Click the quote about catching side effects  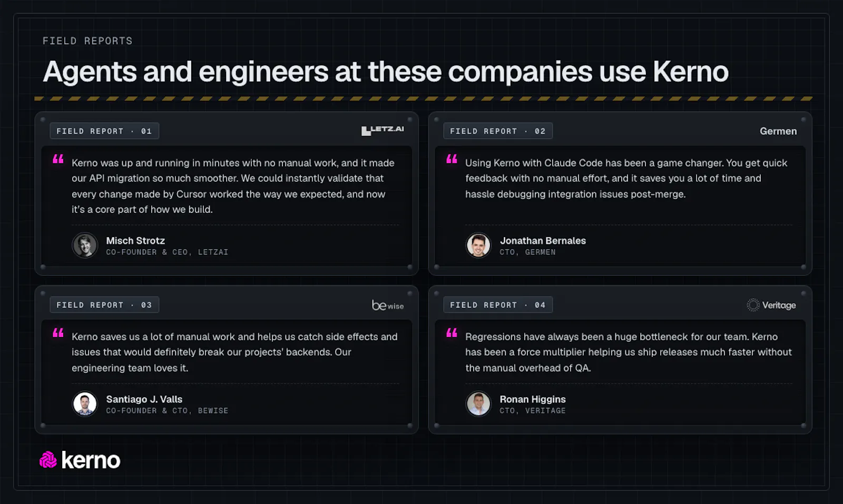(x=235, y=352)
